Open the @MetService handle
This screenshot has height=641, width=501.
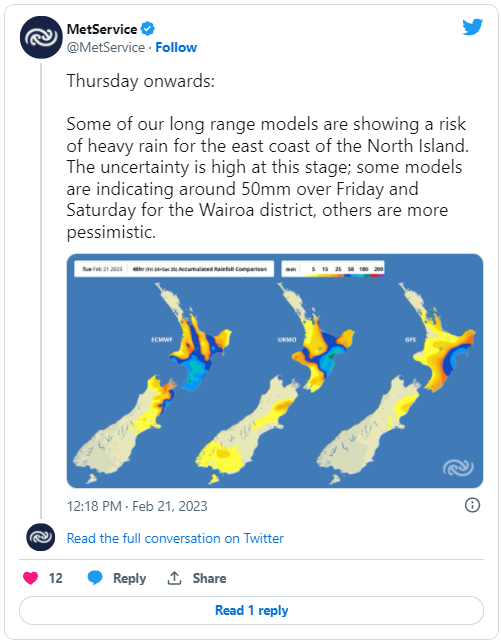[106, 47]
